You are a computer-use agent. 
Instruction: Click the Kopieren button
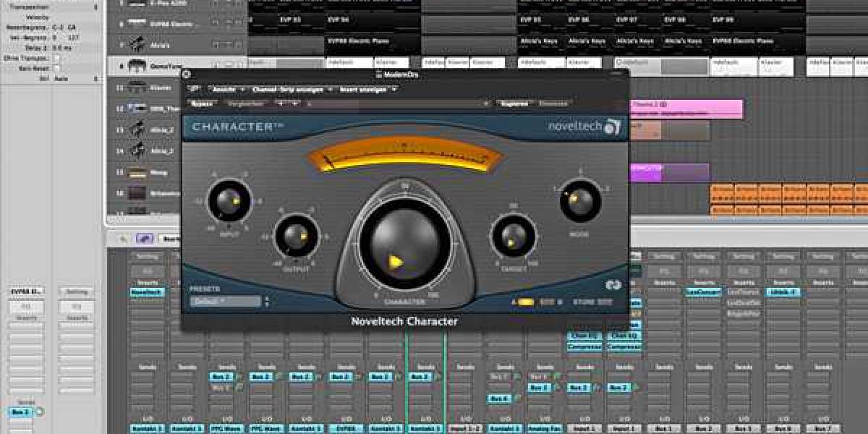[x=514, y=103]
